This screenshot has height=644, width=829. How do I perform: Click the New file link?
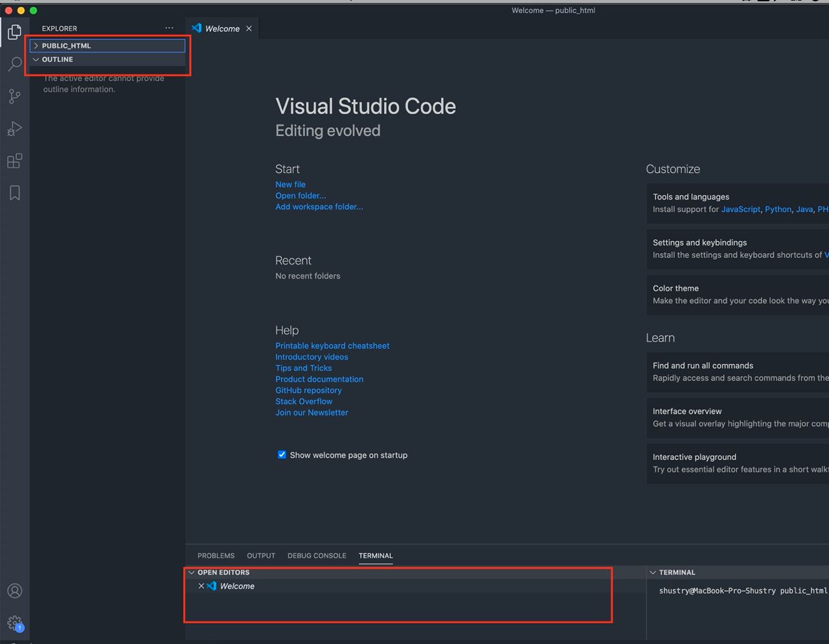290,185
